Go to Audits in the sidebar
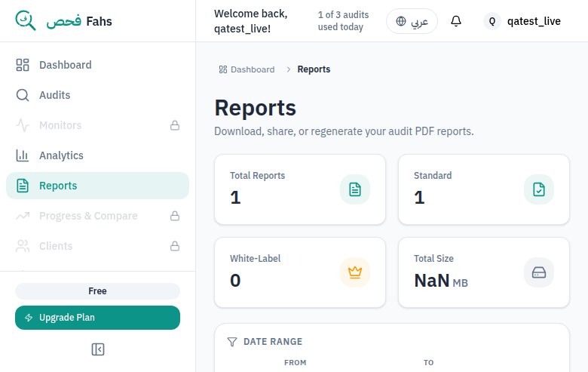Image resolution: width=588 pixels, height=372 pixels. (97, 95)
